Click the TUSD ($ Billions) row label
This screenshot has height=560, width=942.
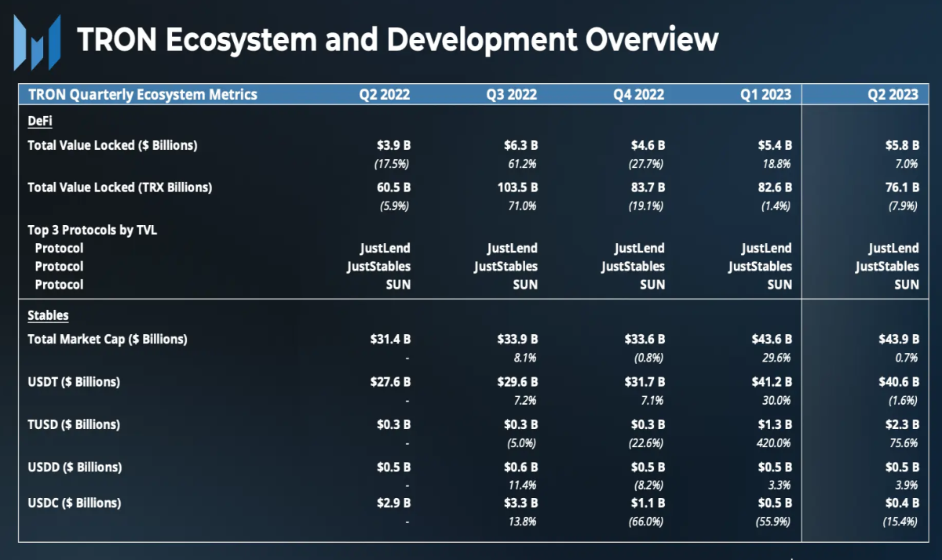(74, 424)
